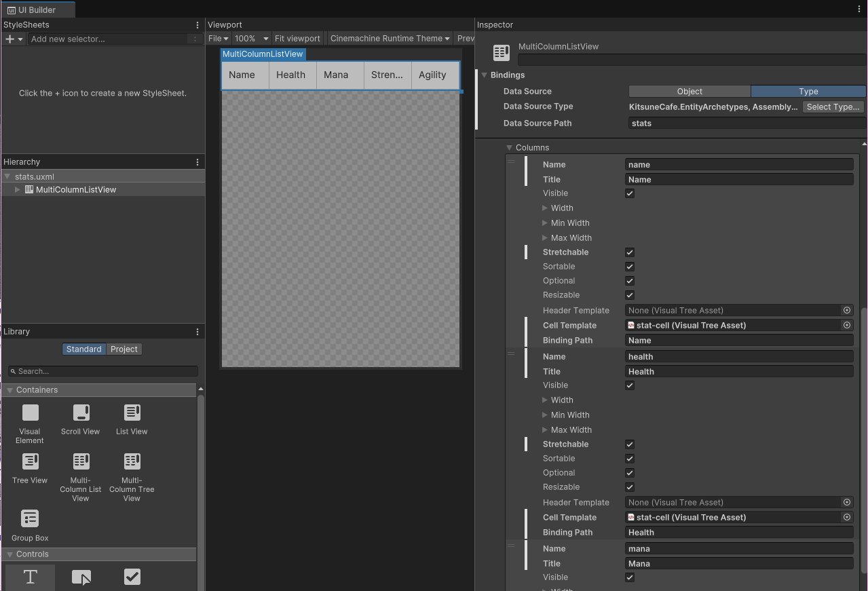868x591 pixels.
Task: Disable Resizable on the name column
Action: coord(630,295)
